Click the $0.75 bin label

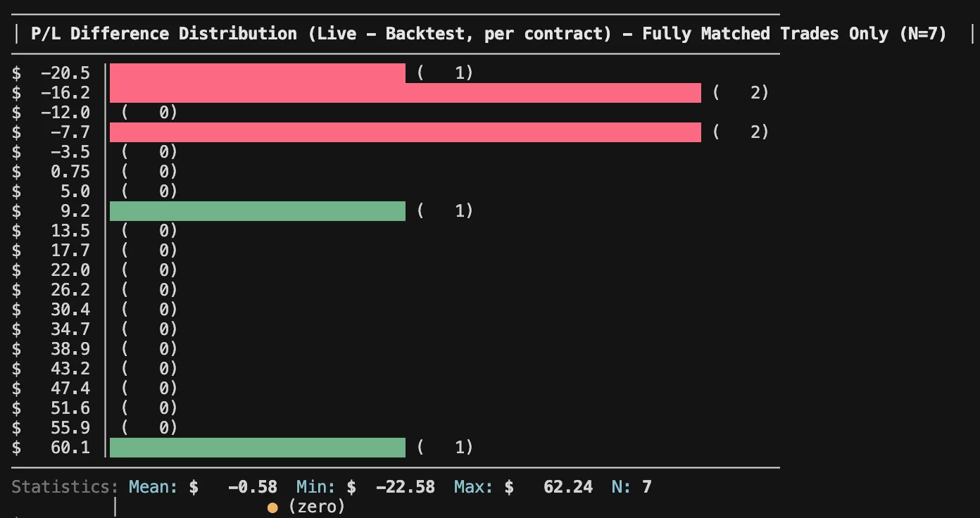pos(70,172)
